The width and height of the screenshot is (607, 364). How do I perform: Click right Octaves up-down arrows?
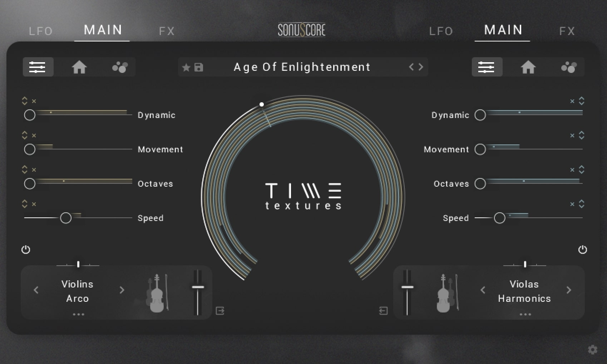coord(582,169)
